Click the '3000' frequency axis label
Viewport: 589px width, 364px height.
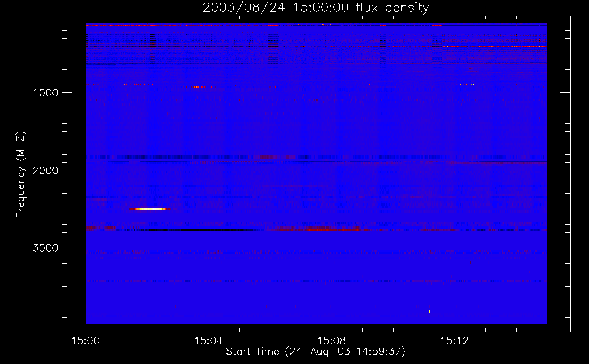point(46,248)
